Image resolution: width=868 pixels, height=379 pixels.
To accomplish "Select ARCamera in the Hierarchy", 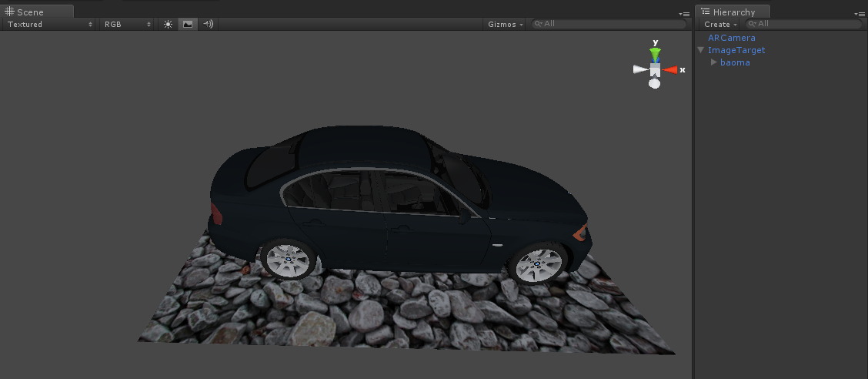I will pos(731,38).
